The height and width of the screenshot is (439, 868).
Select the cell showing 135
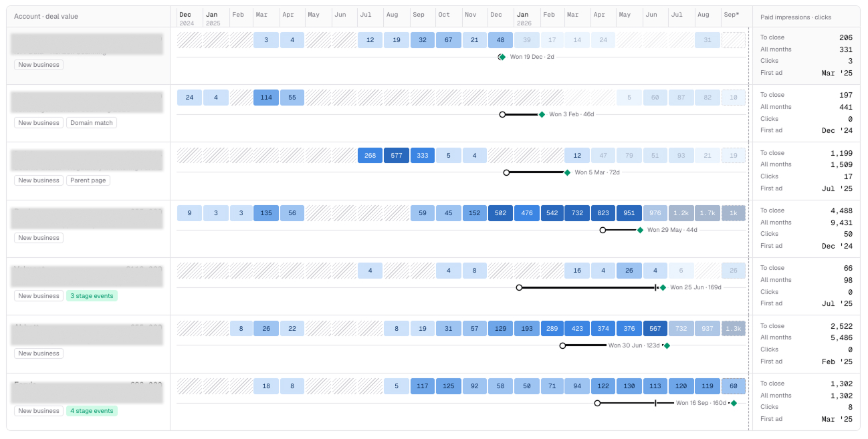click(x=266, y=213)
